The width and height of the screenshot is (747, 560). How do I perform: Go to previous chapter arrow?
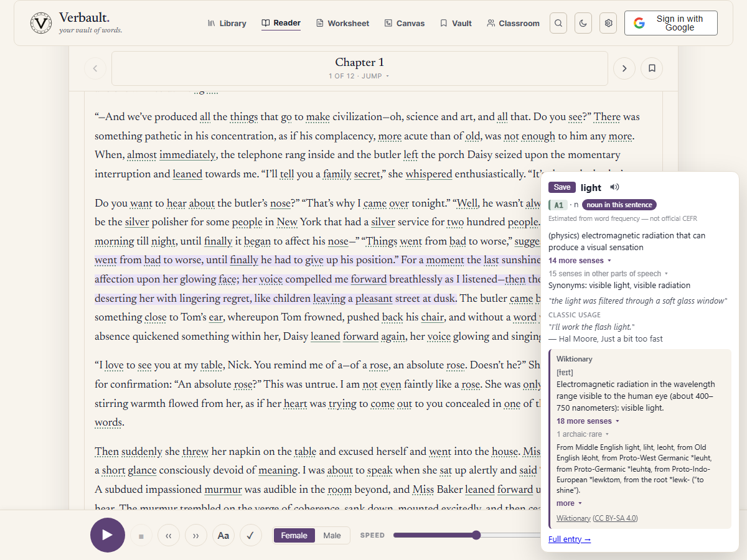[x=95, y=68]
